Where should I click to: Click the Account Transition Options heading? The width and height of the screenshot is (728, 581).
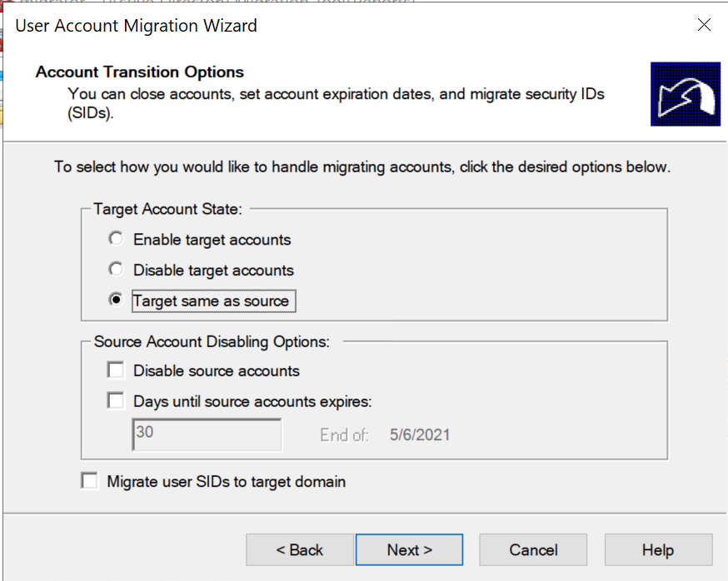point(140,72)
